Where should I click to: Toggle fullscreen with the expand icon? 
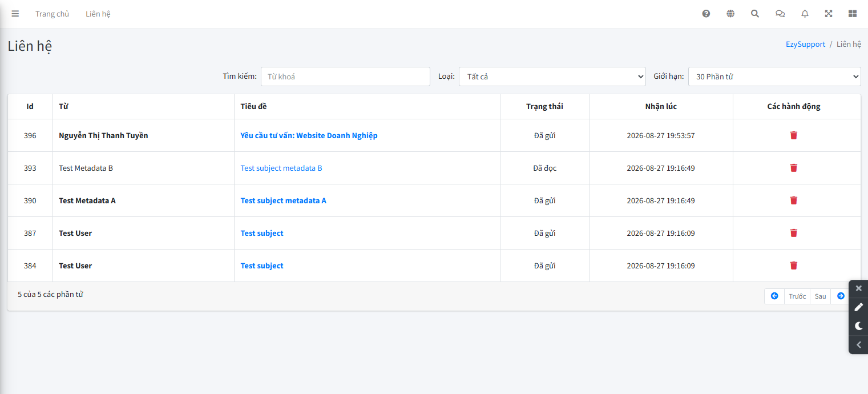point(829,14)
